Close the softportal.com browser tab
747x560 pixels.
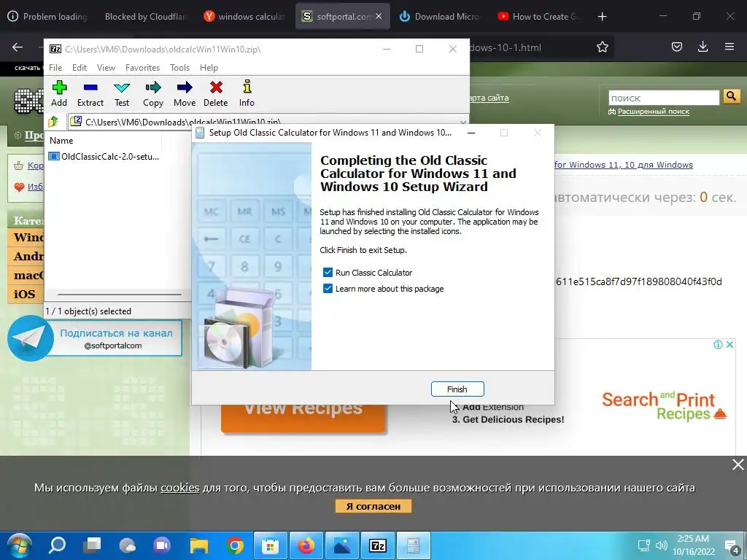379,17
